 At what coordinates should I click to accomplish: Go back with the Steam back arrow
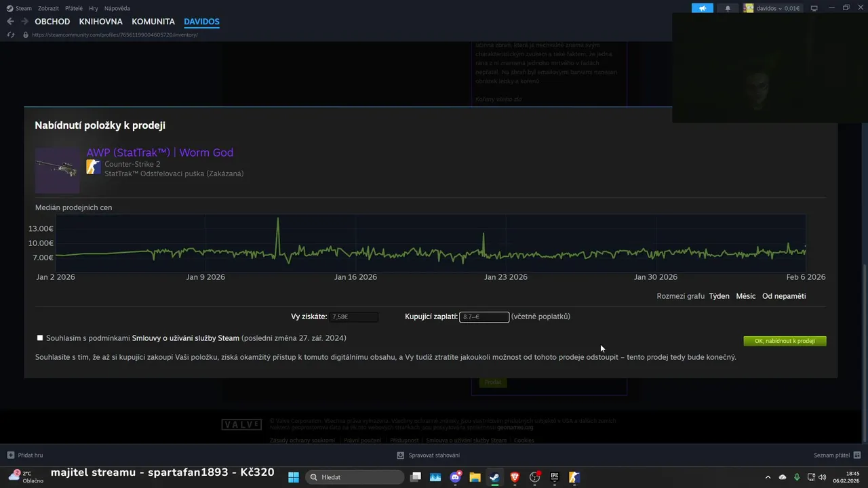tap(9, 22)
